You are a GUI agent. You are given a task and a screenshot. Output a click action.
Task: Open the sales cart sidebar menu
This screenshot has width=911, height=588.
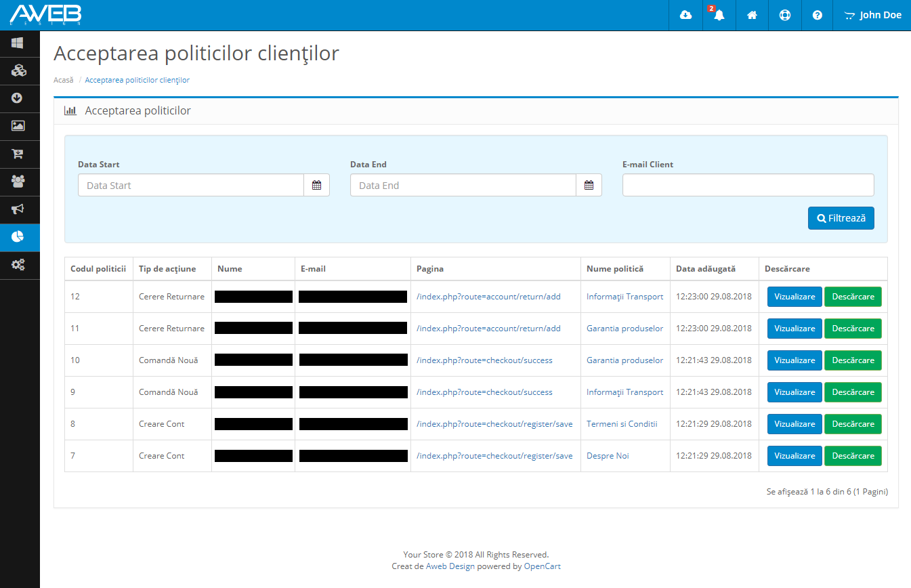click(18, 154)
